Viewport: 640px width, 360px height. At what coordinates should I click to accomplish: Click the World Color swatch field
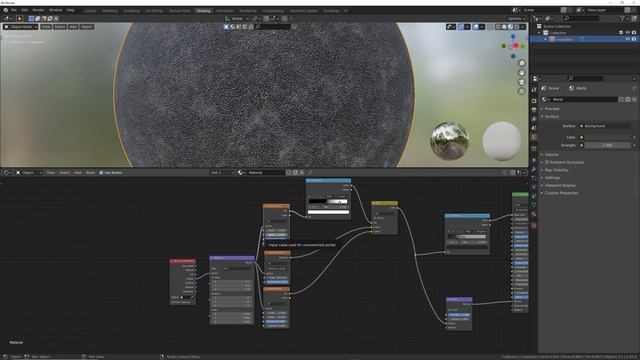pyautogui.click(x=607, y=138)
